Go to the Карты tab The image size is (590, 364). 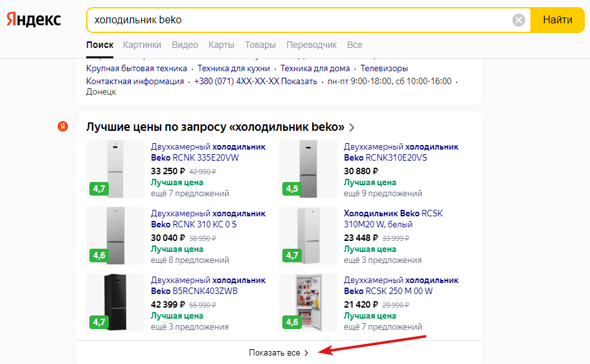click(221, 45)
